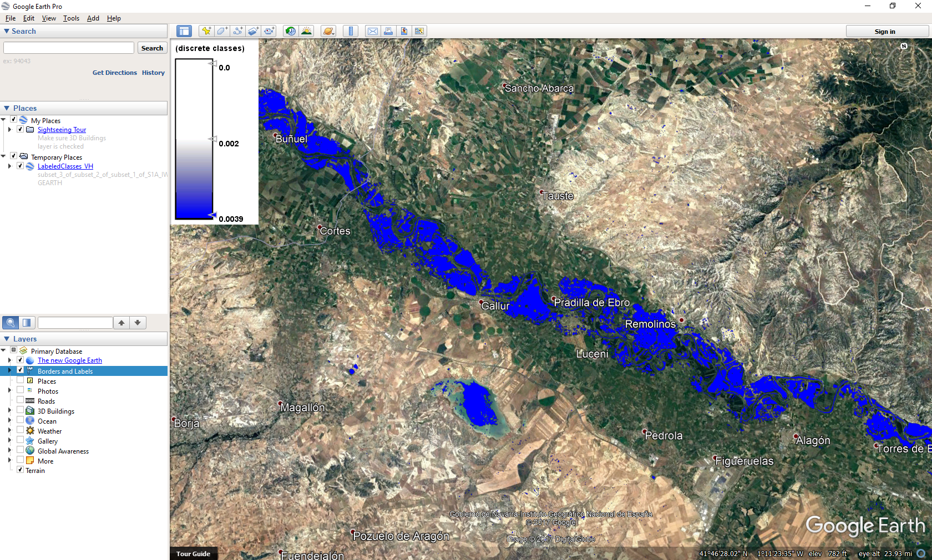Click the Get Directions link
Screen dimensions: 932x560
click(x=115, y=73)
